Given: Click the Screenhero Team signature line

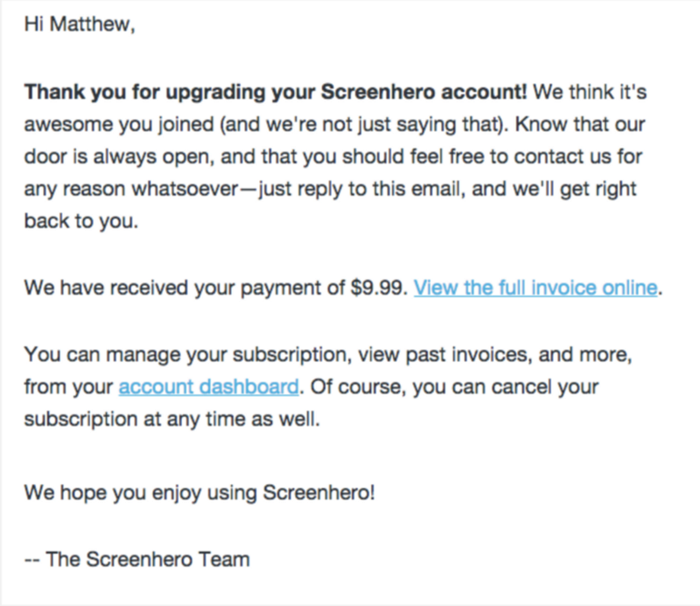Looking at the screenshot, I should pos(137,560).
